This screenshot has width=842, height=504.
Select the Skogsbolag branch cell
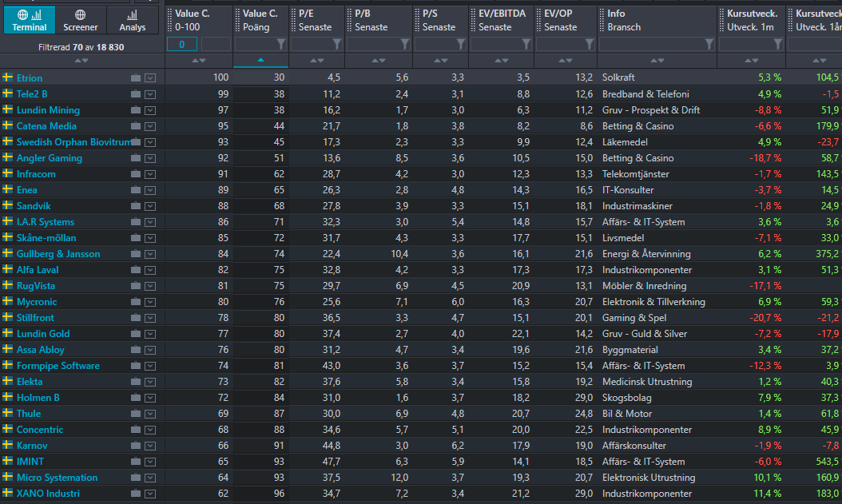pyautogui.click(x=626, y=398)
